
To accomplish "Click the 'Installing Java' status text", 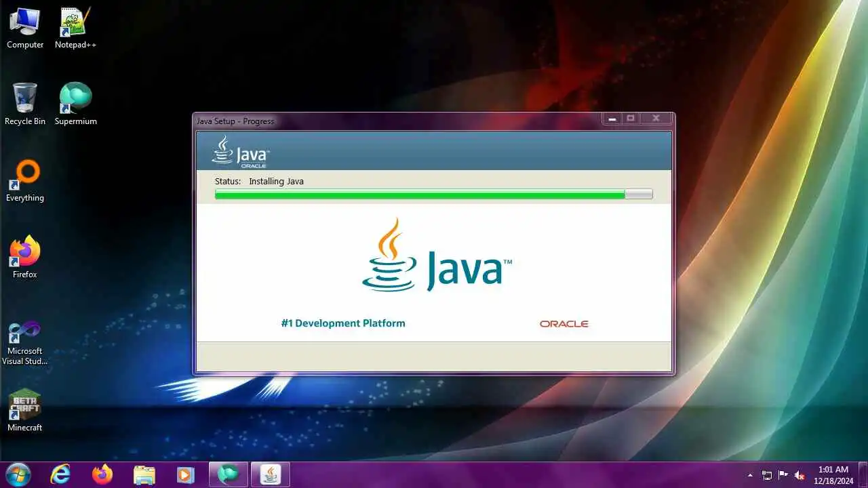I will point(276,181).
